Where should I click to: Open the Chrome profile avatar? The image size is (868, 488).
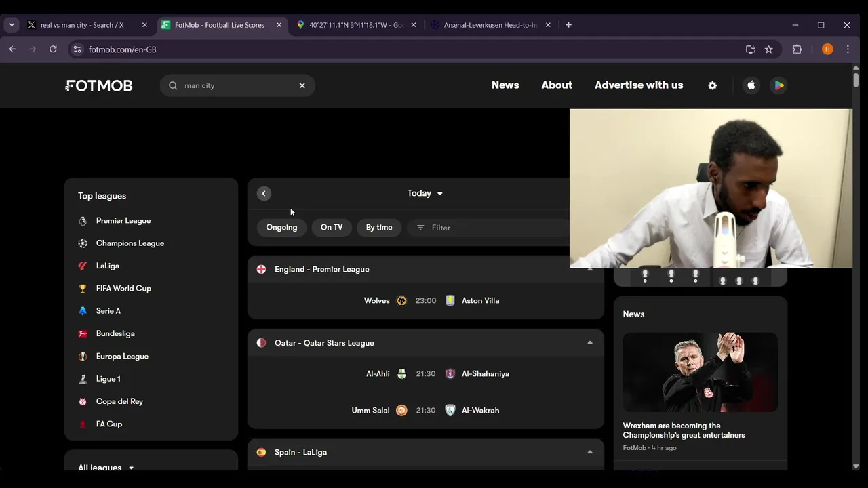827,49
